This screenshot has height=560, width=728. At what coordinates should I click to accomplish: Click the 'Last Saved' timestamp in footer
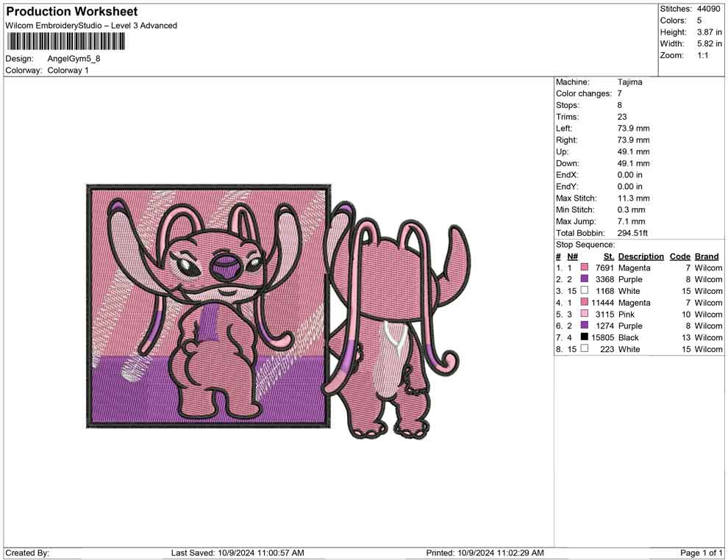point(238,553)
